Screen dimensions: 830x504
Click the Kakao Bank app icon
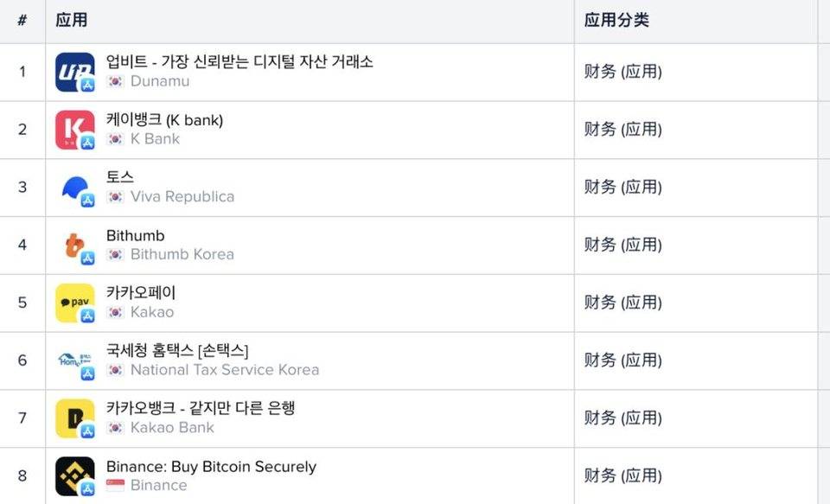coord(74,418)
